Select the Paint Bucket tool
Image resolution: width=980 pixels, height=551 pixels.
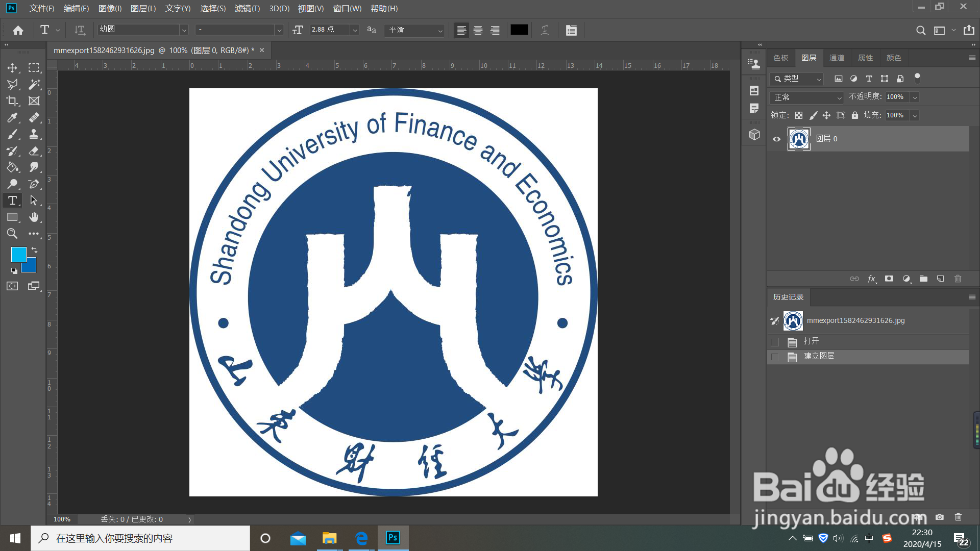click(12, 167)
